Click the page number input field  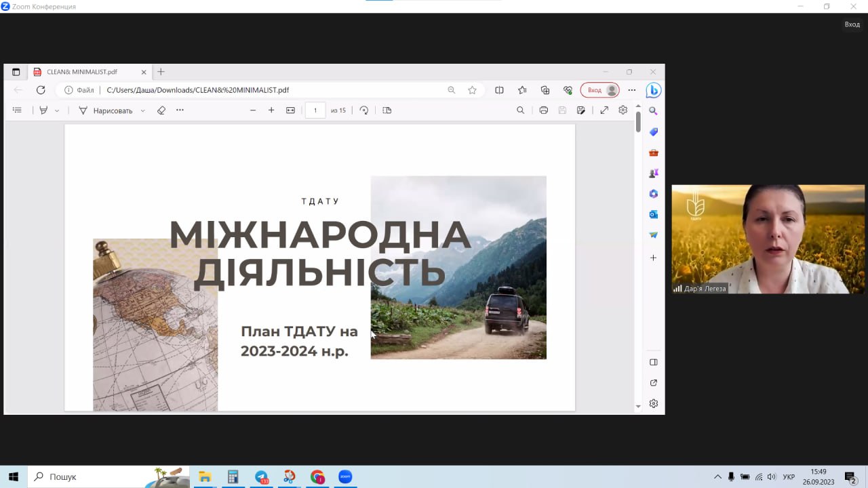315,110
